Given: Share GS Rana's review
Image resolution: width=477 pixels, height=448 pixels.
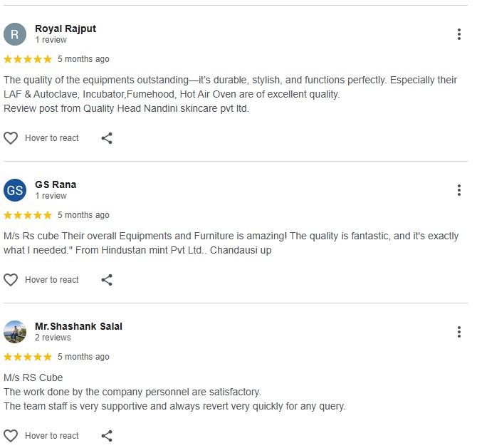Looking at the screenshot, I should click(x=107, y=280).
